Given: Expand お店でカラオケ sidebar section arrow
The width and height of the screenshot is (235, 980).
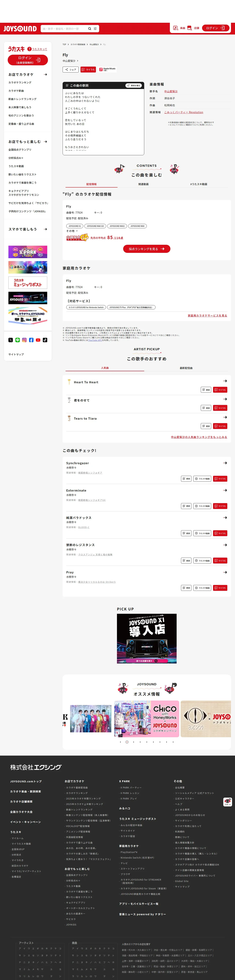Looking at the screenshot, I should [46, 74].
